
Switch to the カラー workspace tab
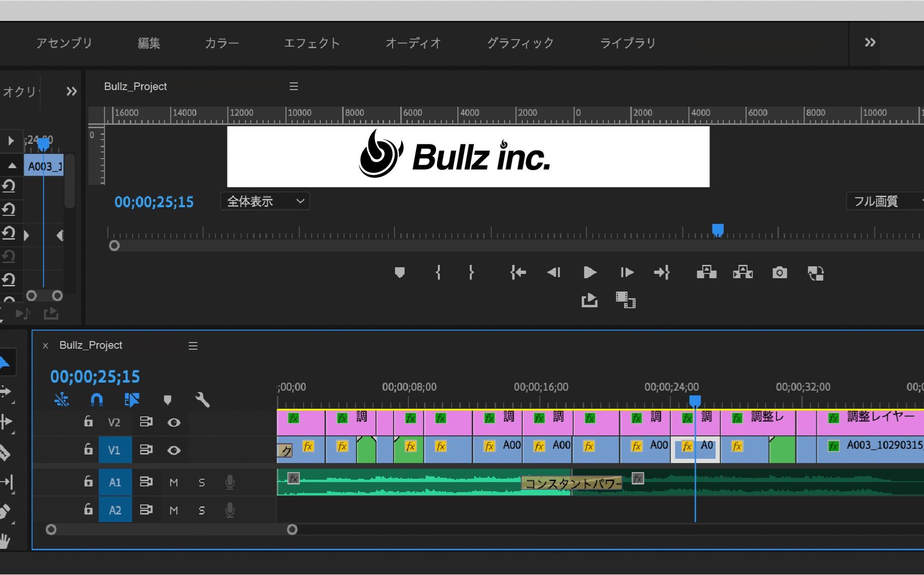(x=222, y=43)
